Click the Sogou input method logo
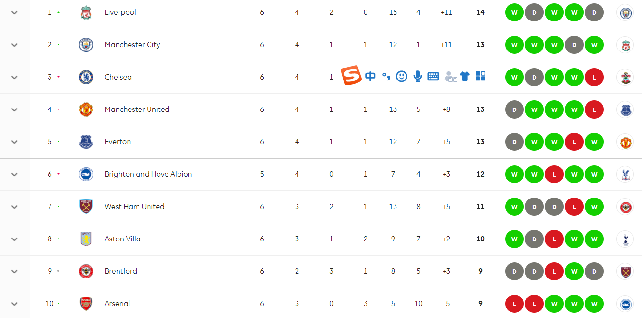The height and width of the screenshot is (318, 644). pos(351,76)
